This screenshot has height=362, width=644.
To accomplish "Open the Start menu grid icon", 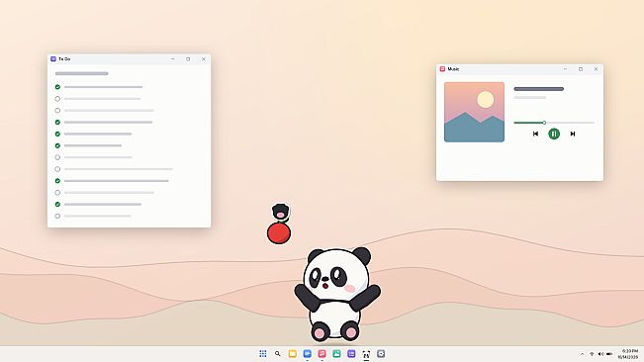I will 263,354.
